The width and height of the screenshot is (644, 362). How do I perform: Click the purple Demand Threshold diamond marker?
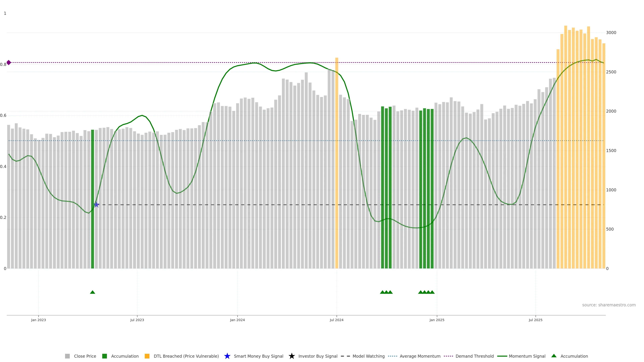point(9,63)
